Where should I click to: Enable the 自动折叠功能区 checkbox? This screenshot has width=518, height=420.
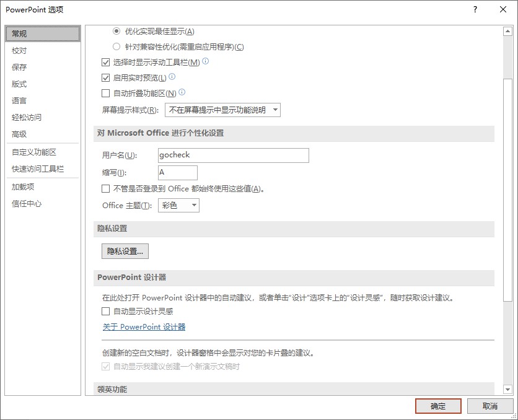click(105, 94)
